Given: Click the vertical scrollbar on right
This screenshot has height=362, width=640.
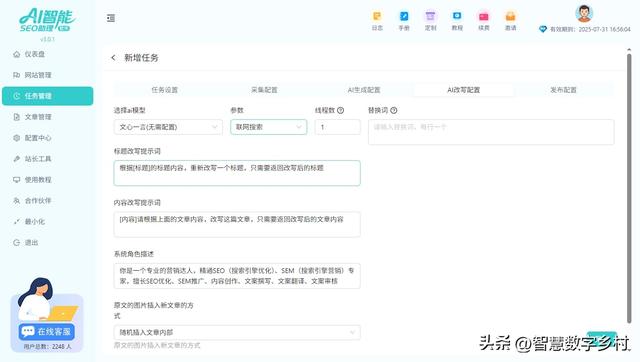Looking at the screenshot, I should (629, 188).
